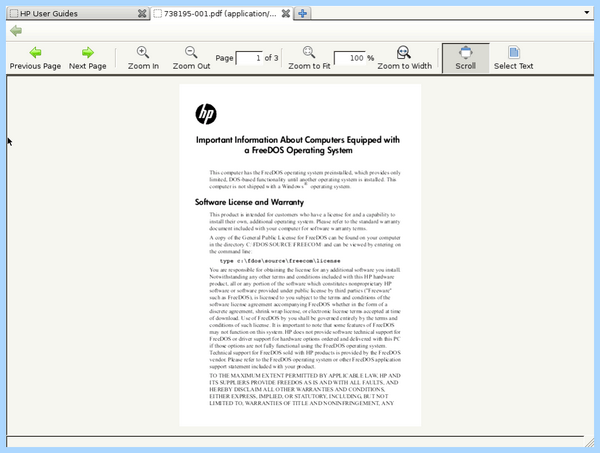Go back with the green back arrow
Viewport: 600px width, 453px height.
16,31
